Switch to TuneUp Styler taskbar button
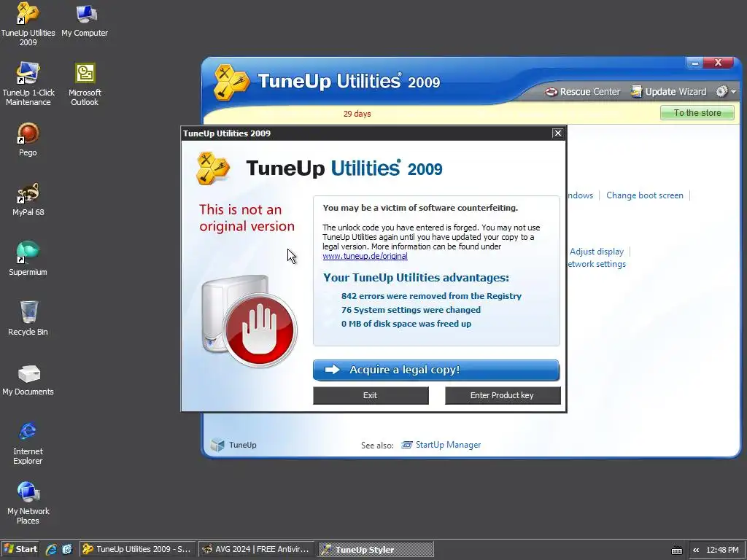 [376, 549]
